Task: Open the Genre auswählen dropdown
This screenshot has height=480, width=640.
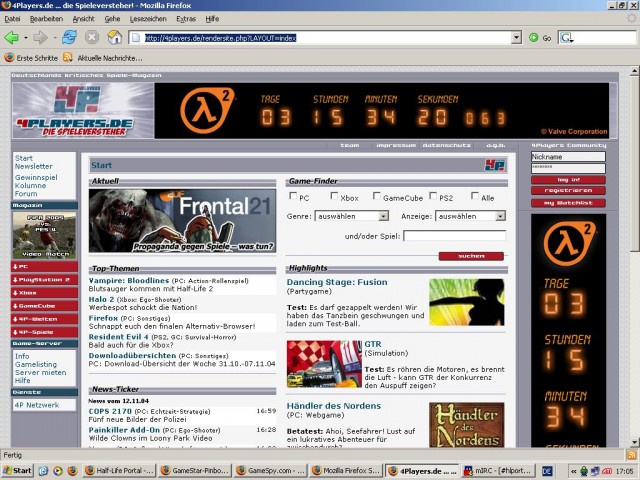Action: point(351,216)
